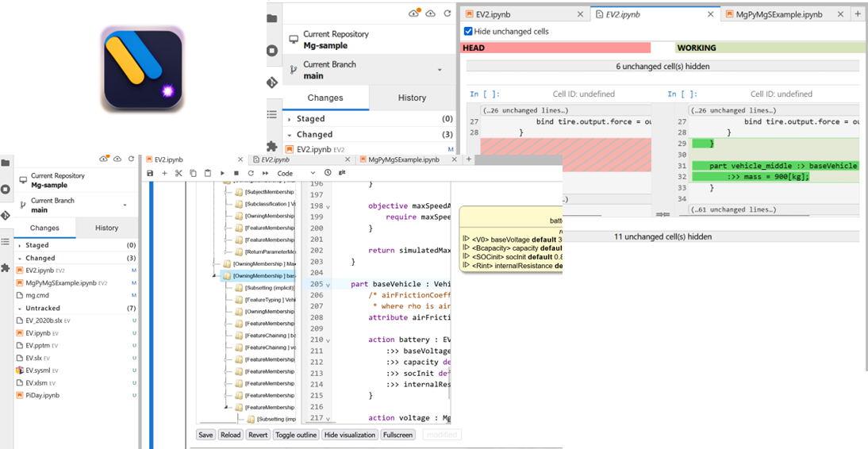Run the cell with the play icon
Screen dimensions: 868x449
pyautogui.click(x=222, y=173)
